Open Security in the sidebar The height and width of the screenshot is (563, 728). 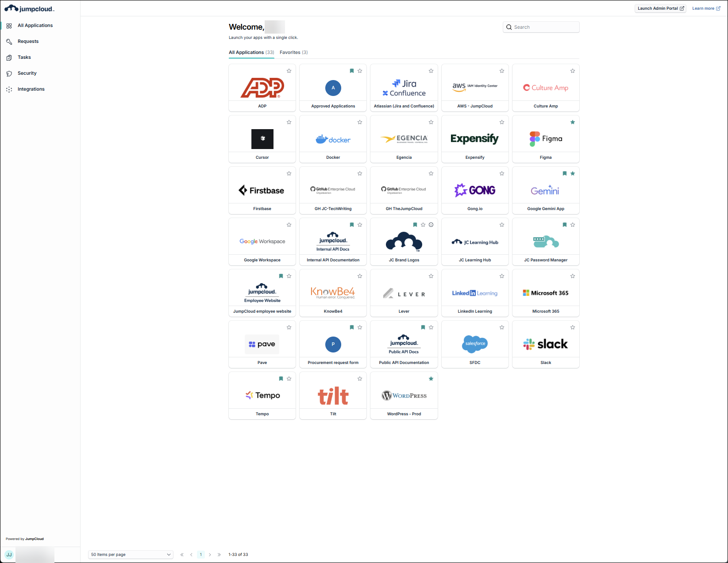27,73
